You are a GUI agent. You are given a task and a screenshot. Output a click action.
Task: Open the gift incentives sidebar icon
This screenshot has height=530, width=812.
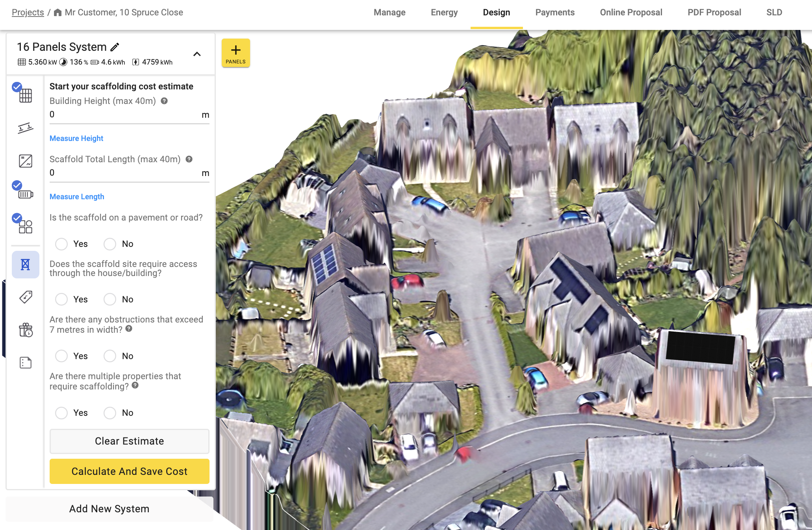[26, 330]
